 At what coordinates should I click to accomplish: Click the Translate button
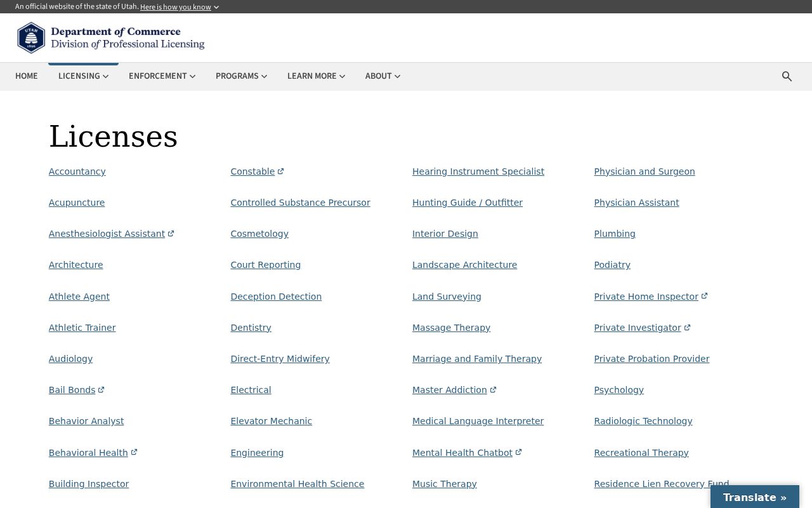[755, 497]
